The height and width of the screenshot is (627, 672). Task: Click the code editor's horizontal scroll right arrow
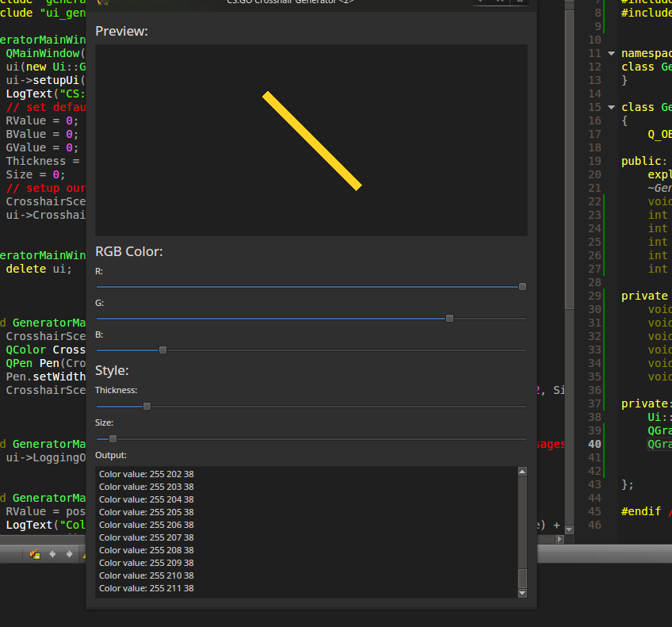coord(559,539)
